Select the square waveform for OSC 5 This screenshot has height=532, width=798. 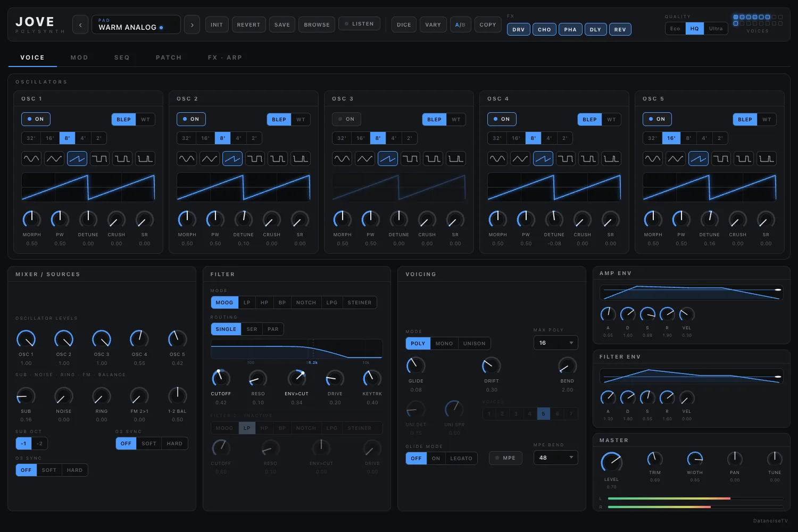(721, 159)
